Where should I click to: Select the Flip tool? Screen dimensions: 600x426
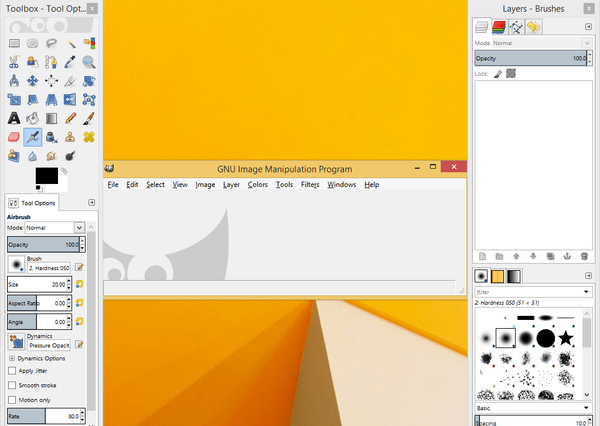(70, 100)
